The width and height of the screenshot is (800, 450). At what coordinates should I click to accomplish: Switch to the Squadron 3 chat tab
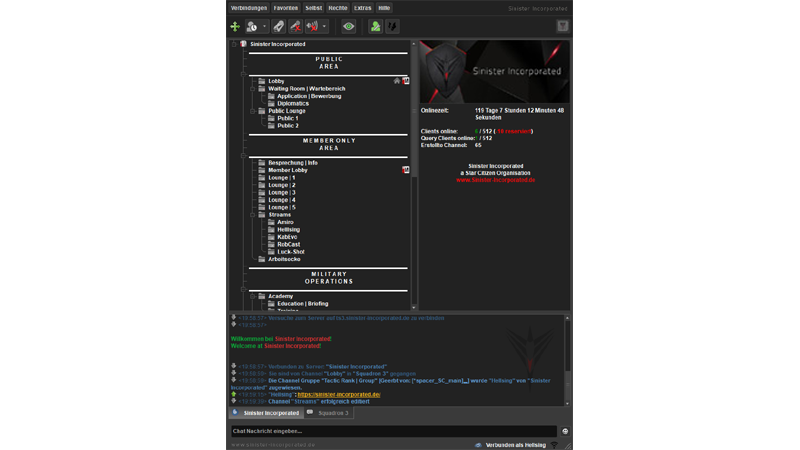[328, 412]
